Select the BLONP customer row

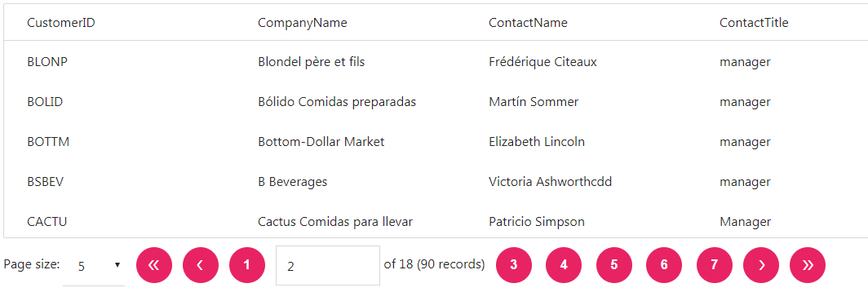click(436, 62)
